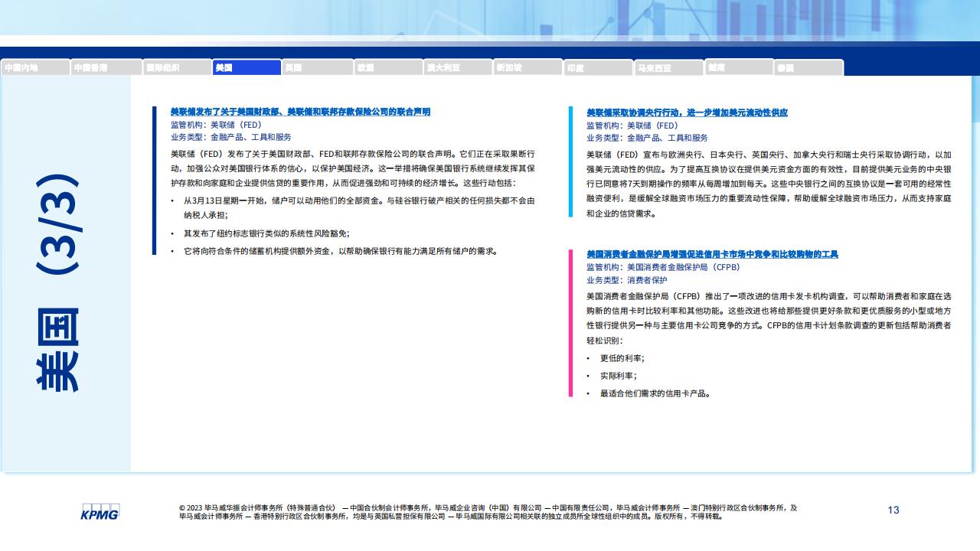Click the © 2023 毕马威 copyright notice
The height and width of the screenshot is (551, 980).
click(x=488, y=512)
